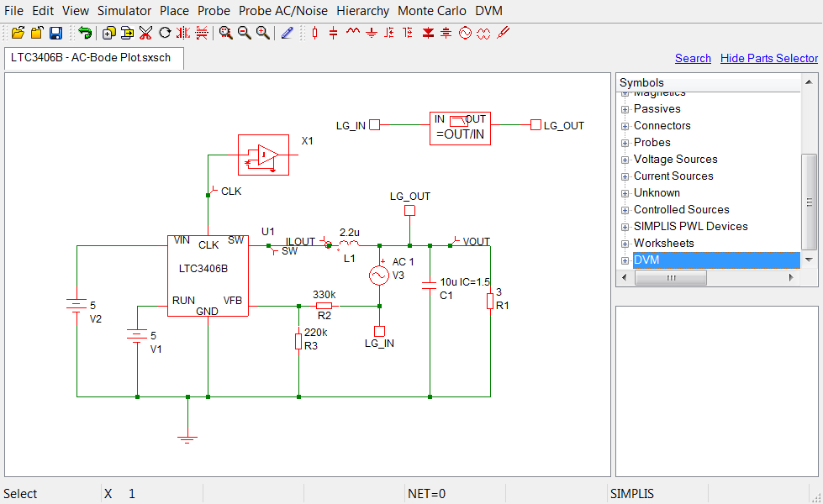Click the voltage probe toolbar icon
Image resolution: width=823 pixels, height=504 pixels.
[x=504, y=33]
